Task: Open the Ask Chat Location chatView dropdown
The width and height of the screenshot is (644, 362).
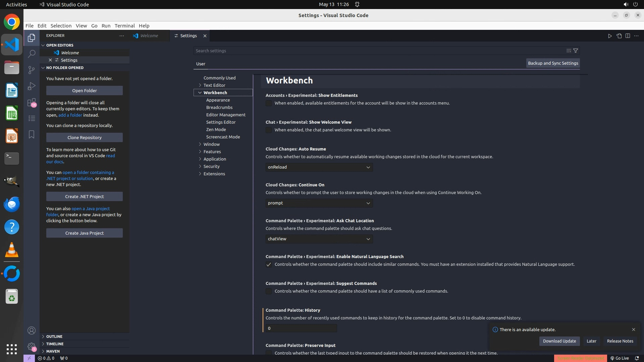Action: [x=319, y=239]
